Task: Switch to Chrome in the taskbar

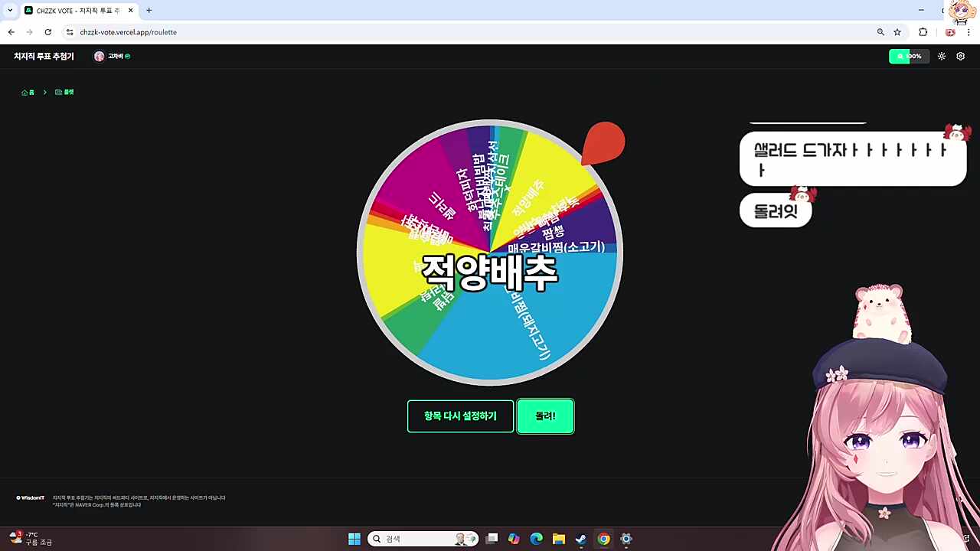Action: click(x=604, y=539)
